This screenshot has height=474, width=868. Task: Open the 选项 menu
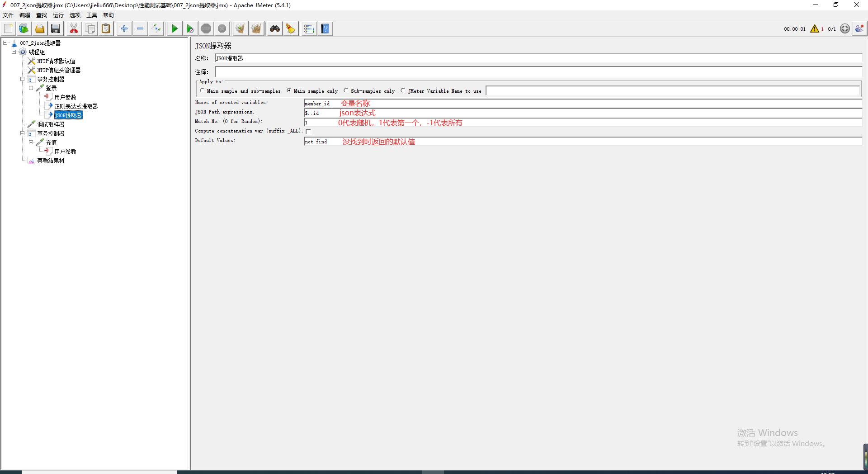(75, 15)
